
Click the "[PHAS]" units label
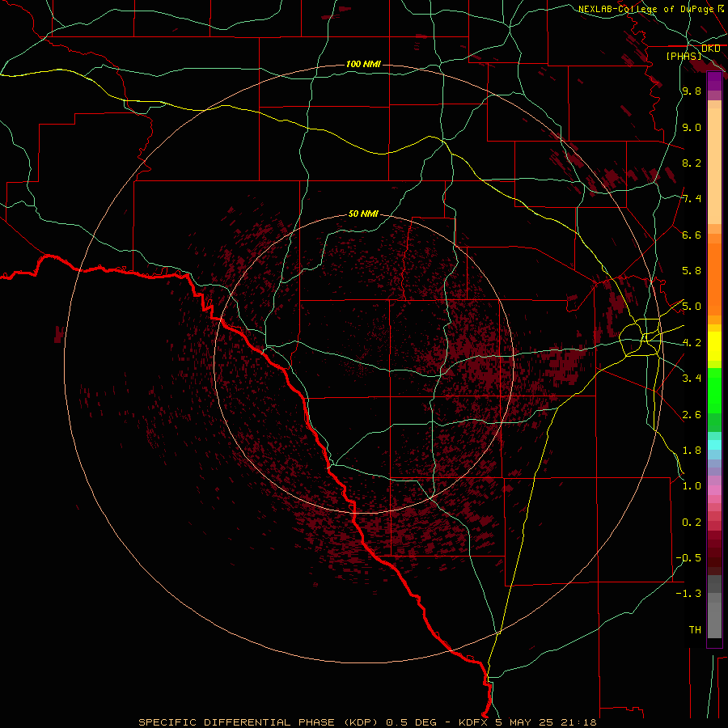pos(684,56)
